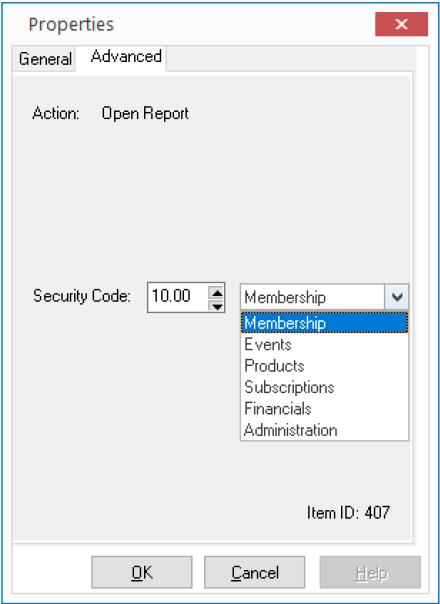Click the 'Security Code:' label
440x604 pixels.
pos(82,296)
